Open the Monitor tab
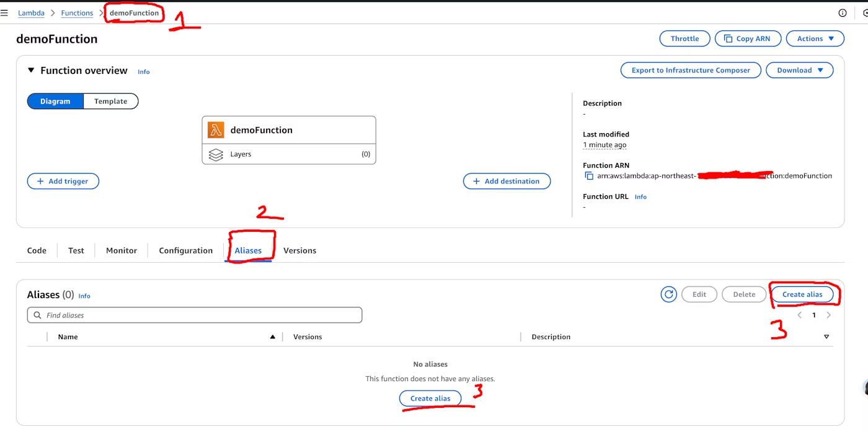The image size is (868, 432). 122,250
